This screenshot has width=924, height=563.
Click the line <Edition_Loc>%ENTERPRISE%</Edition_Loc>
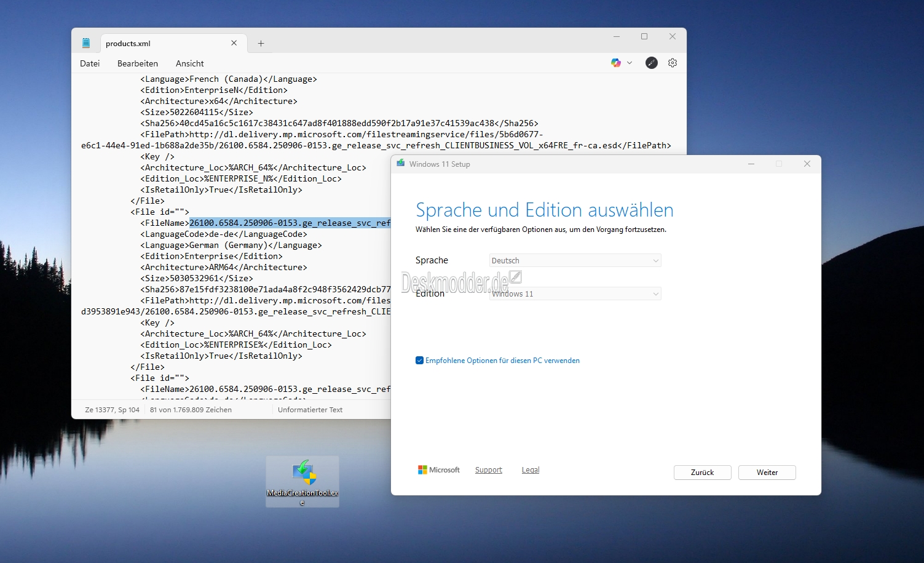coord(236,345)
